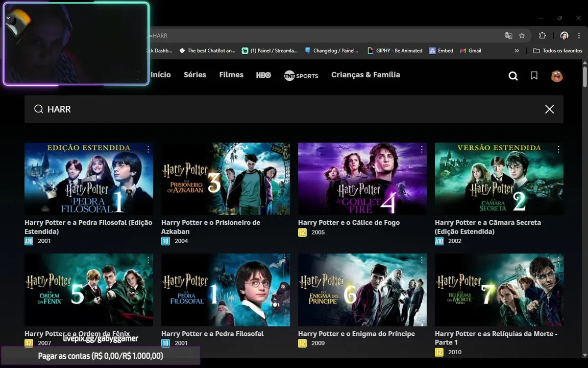Open Chrome profile picture in toolbar

[564, 35]
